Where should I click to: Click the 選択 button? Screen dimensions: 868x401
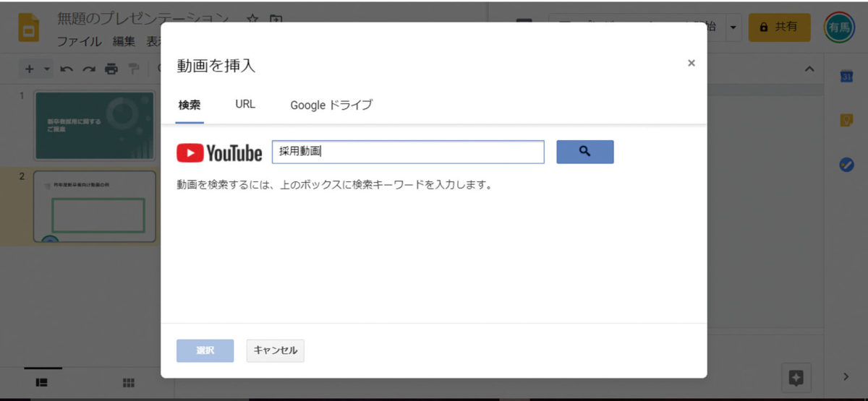205,350
